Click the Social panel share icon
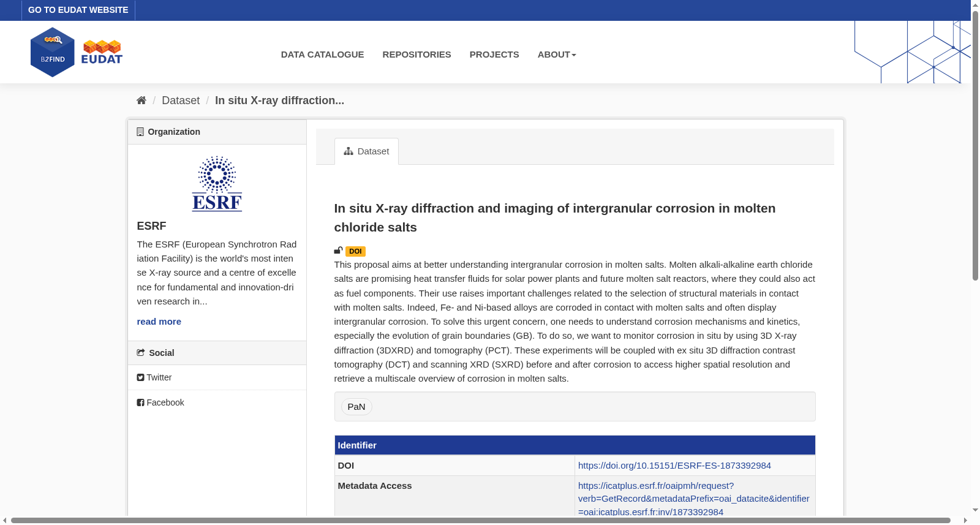This screenshot has height=525, width=980. tap(141, 353)
